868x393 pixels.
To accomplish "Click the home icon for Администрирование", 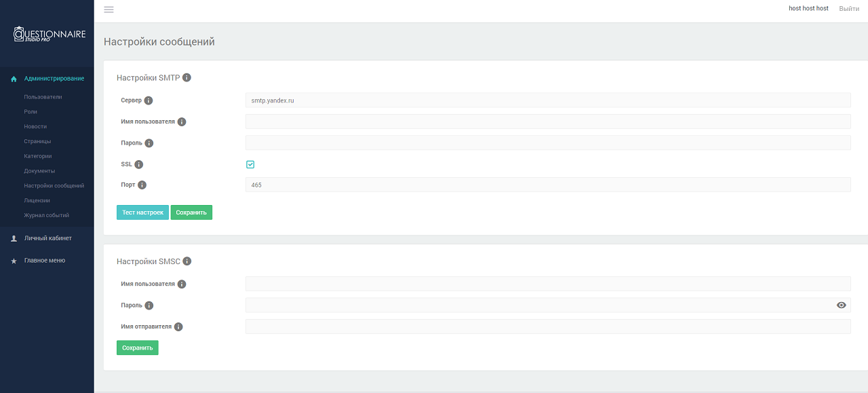I will click(14, 79).
